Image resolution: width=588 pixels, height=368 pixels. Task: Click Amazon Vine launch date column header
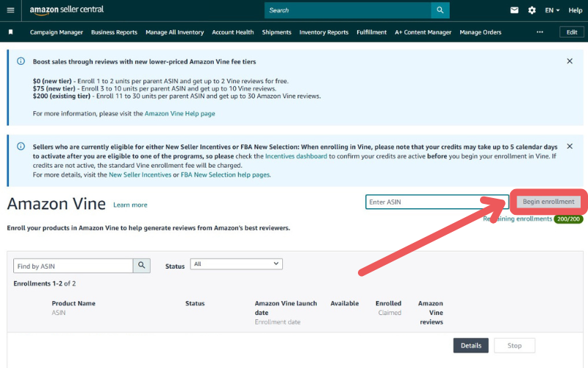pos(286,308)
